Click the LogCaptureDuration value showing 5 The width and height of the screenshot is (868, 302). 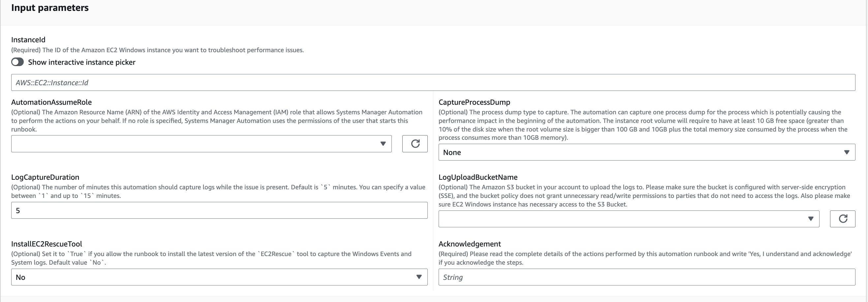tap(219, 210)
